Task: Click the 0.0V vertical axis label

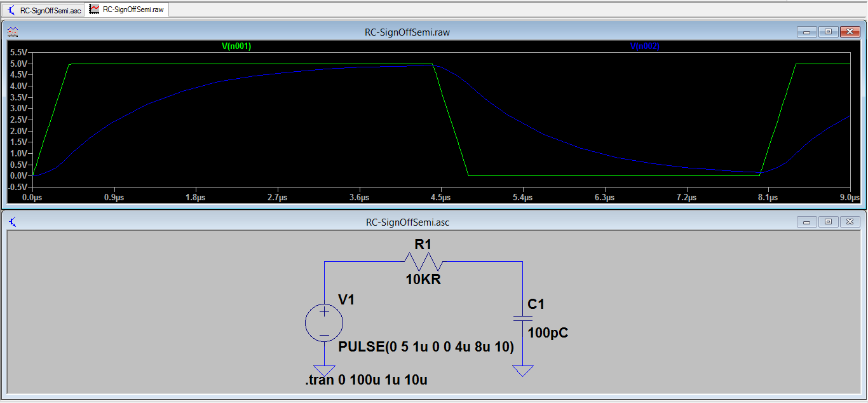Action: coord(18,175)
